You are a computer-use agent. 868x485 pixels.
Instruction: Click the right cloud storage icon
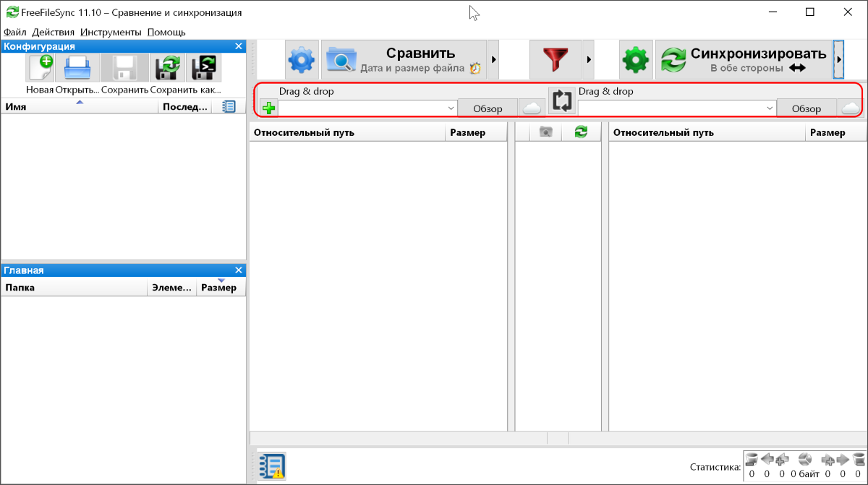tap(851, 108)
